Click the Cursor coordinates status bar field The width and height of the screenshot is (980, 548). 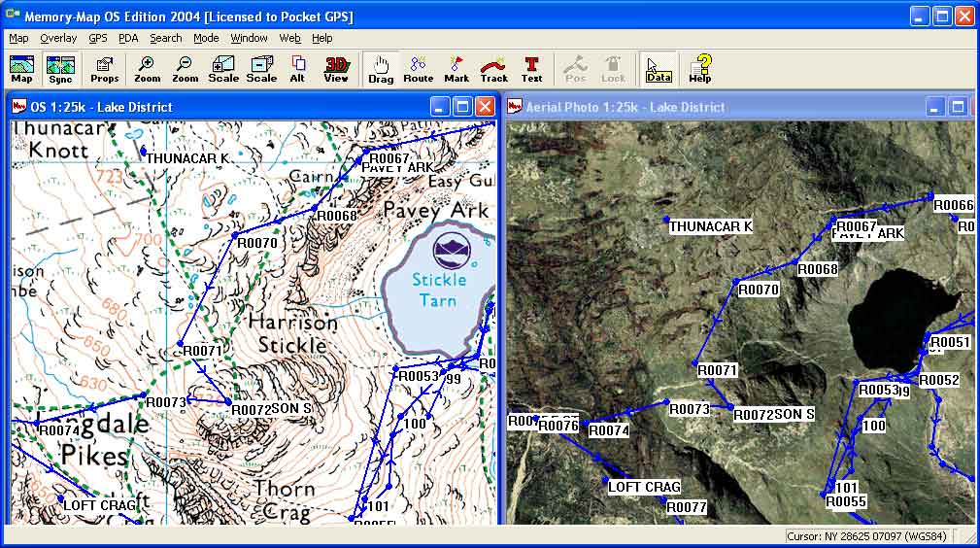click(868, 536)
